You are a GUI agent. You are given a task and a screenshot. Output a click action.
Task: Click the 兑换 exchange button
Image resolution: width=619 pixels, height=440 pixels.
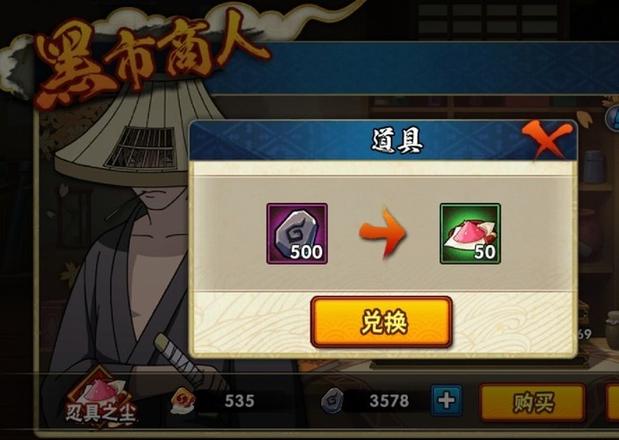[x=381, y=322]
